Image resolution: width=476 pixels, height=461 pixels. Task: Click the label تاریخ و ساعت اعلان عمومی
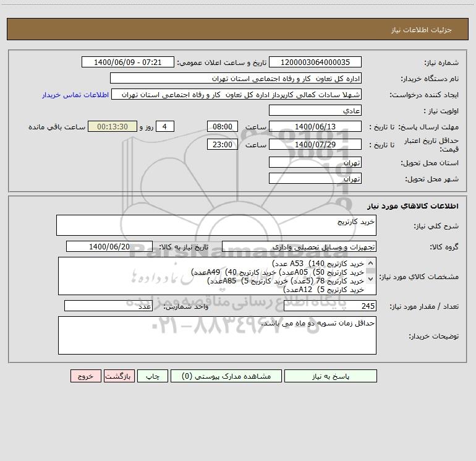tap(222, 62)
